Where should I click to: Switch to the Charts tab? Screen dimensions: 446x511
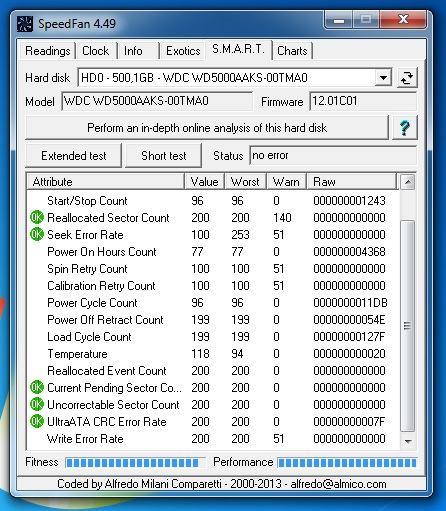pos(292,51)
